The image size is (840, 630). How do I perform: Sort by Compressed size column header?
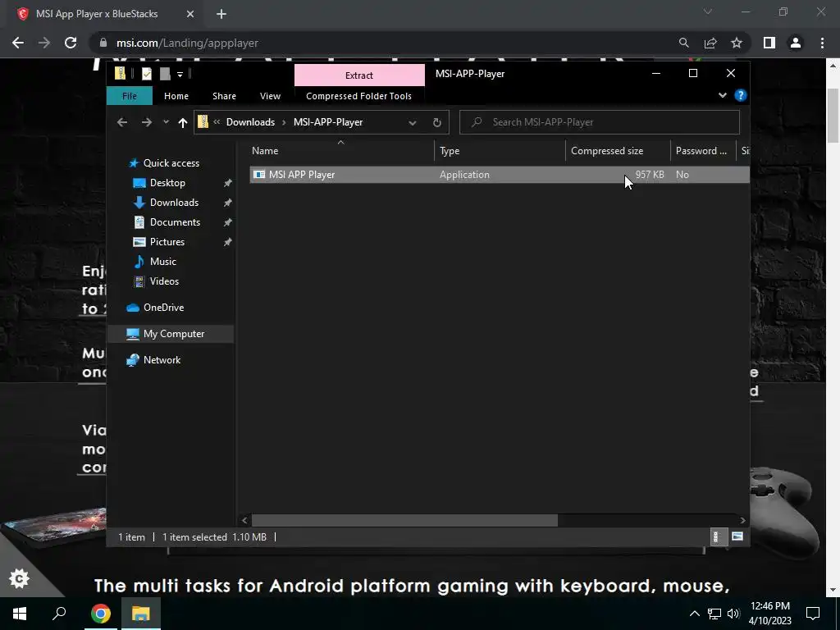pos(618,151)
